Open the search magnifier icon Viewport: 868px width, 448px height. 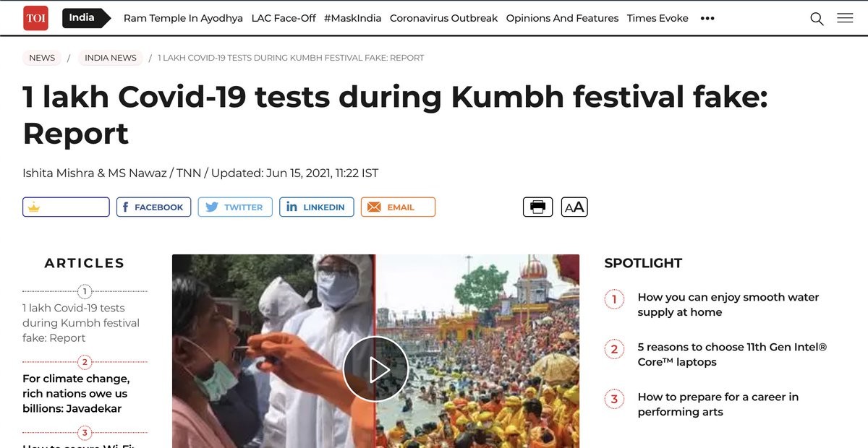[x=817, y=19]
